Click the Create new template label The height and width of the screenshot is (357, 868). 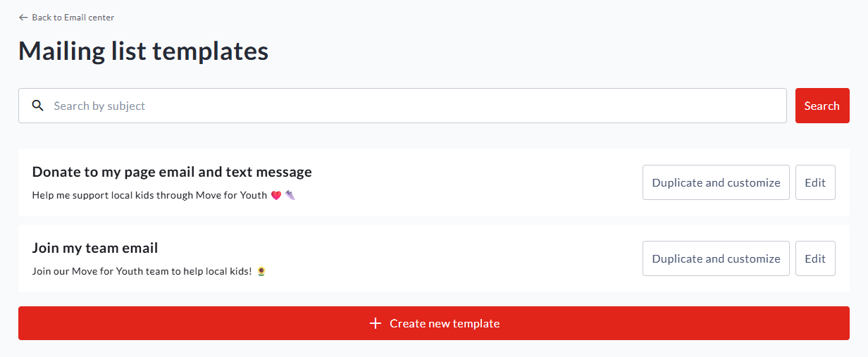445,323
